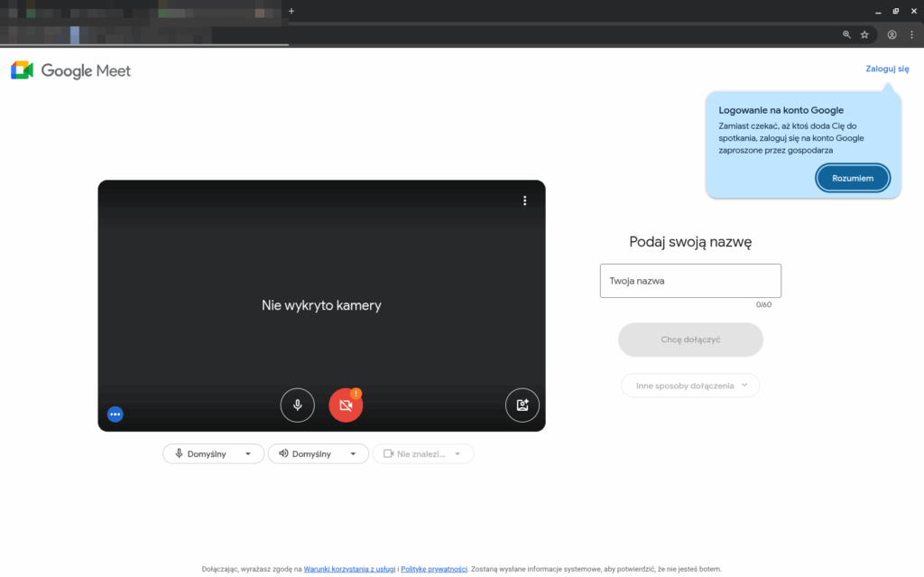Expand Inne sposoby dołączenia options

(x=690, y=386)
